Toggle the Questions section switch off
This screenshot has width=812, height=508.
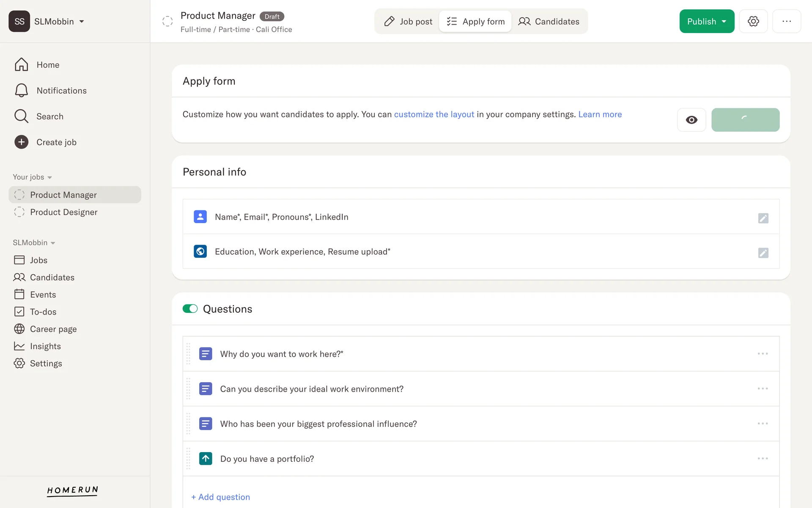(x=190, y=309)
